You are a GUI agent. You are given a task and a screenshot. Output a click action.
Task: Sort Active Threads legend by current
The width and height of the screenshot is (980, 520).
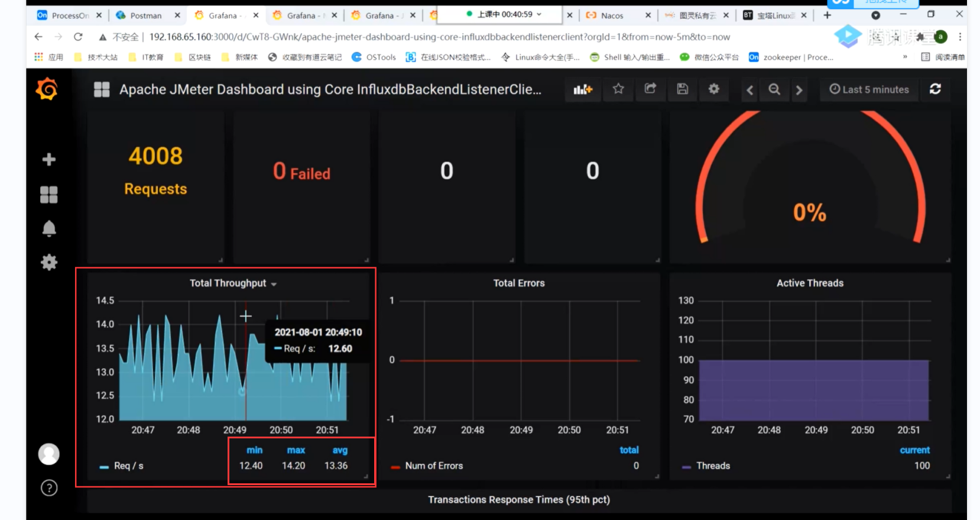coord(914,450)
